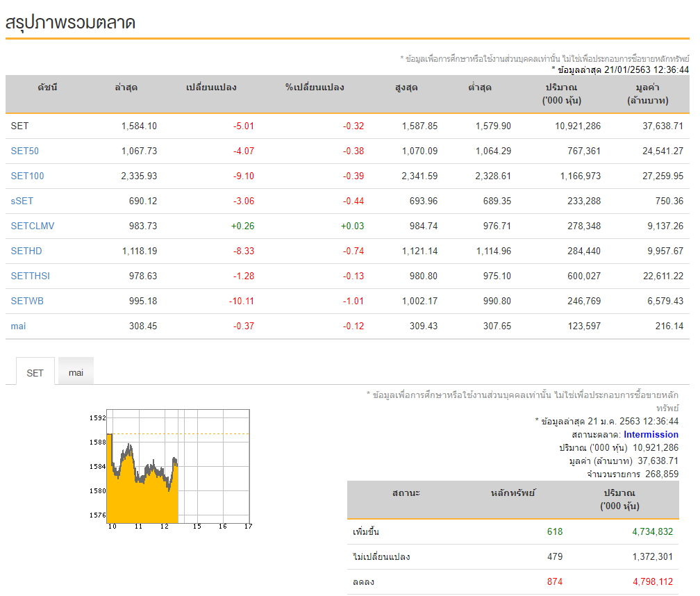Open the sSET index link
The height and width of the screenshot is (596, 700).
22,201
